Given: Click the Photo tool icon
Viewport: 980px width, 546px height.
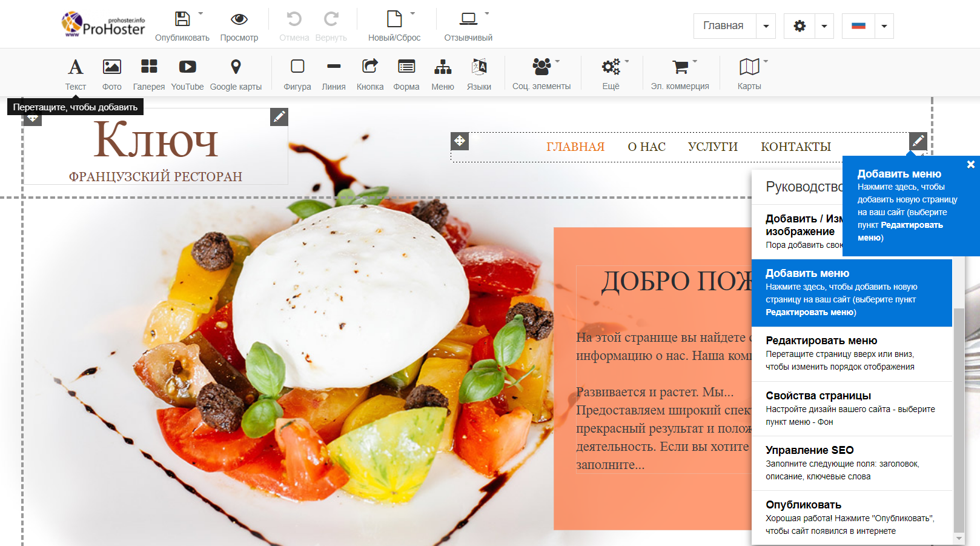Looking at the screenshot, I should tap(111, 67).
